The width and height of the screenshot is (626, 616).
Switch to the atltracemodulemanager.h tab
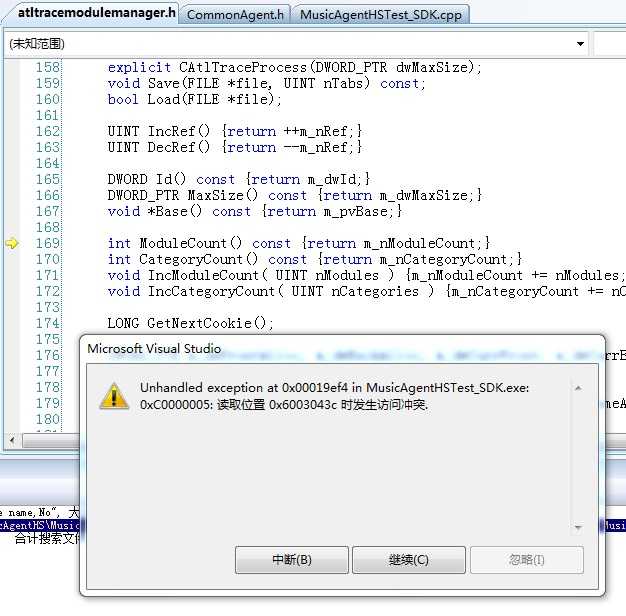96,13
